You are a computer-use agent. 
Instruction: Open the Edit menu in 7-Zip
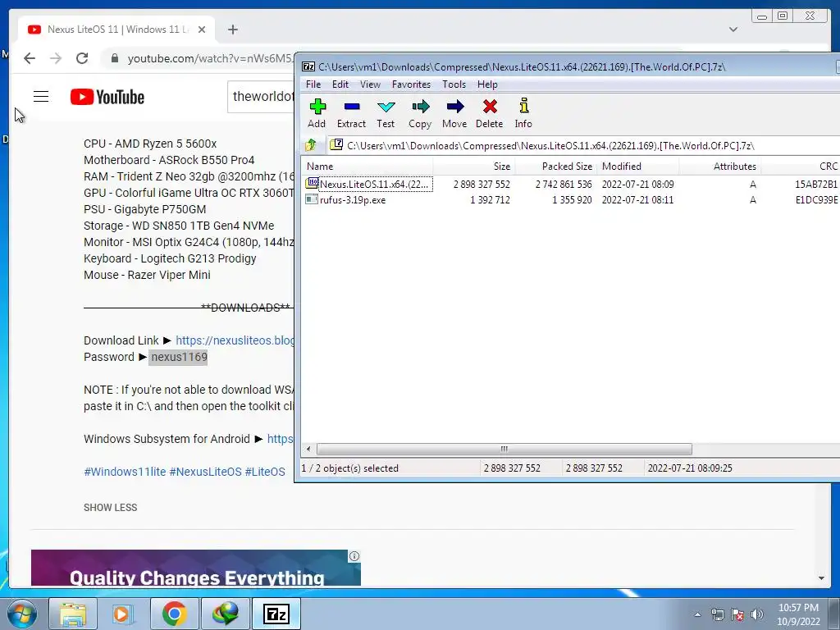click(x=340, y=84)
